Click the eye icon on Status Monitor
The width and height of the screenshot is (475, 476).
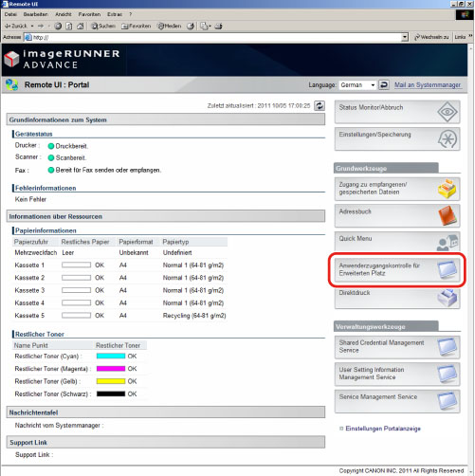pos(448,112)
